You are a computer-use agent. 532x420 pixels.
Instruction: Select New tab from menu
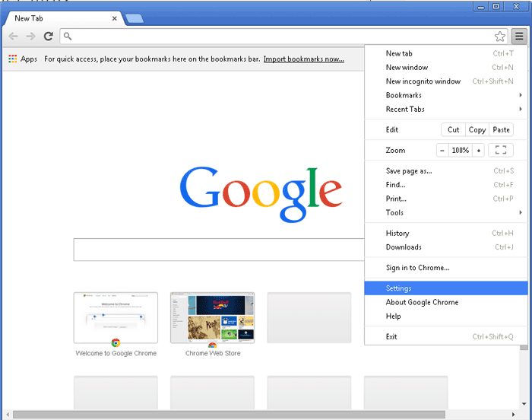pyautogui.click(x=446, y=53)
